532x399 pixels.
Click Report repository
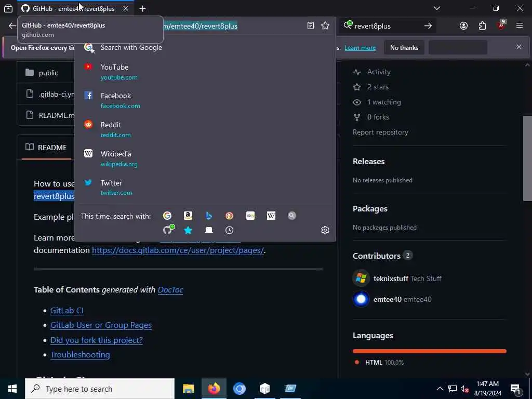[380, 132]
